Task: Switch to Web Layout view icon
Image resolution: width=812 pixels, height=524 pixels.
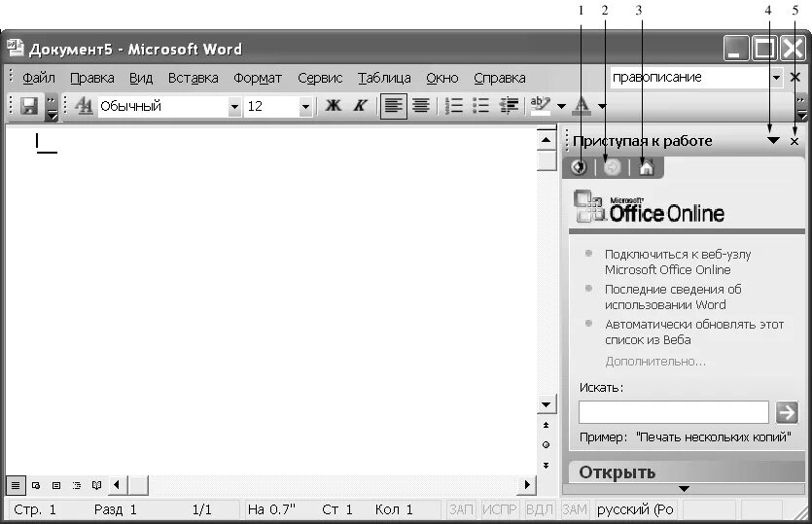Action: 36,486
